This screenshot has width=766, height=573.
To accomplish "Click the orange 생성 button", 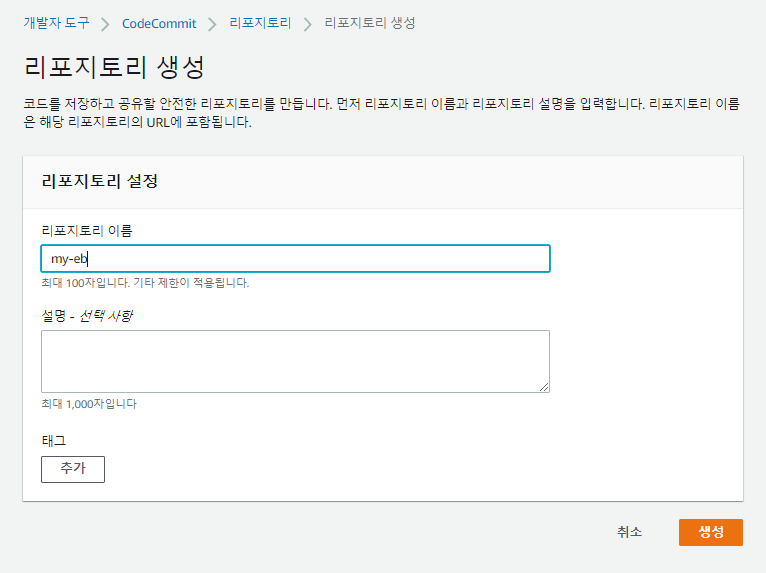I will [710, 532].
